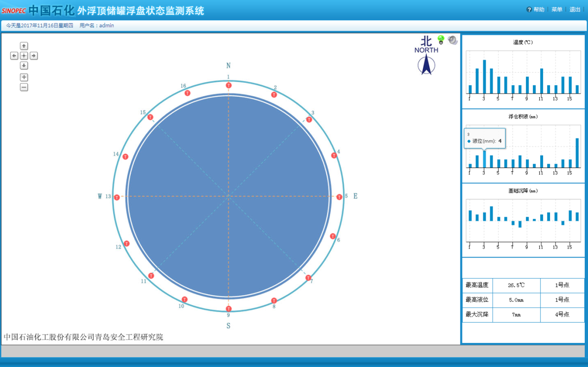588x367 pixels.
Task: Select sensor 5 on the east side
Action: click(x=339, y=197)
